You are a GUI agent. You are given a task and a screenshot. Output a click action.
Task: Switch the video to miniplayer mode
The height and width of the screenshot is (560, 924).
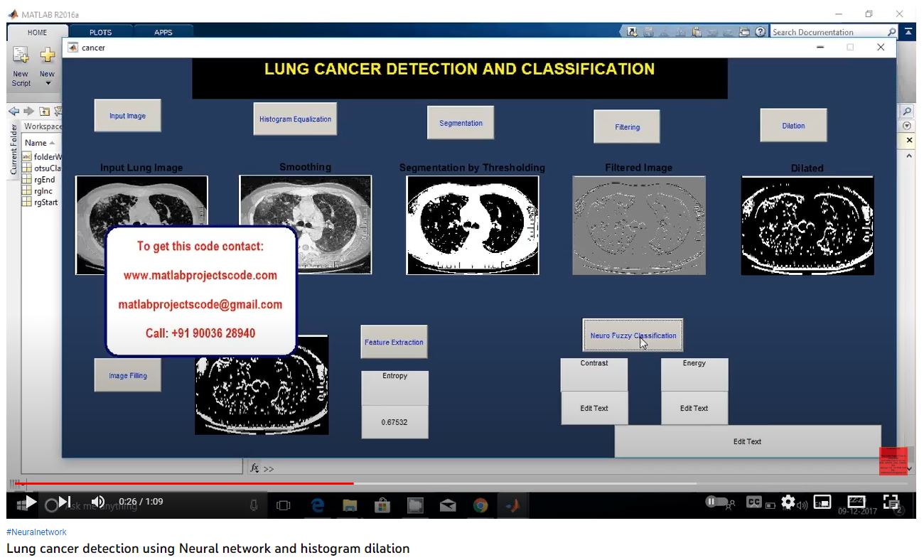pyautogui.click(x=822, y=502)
